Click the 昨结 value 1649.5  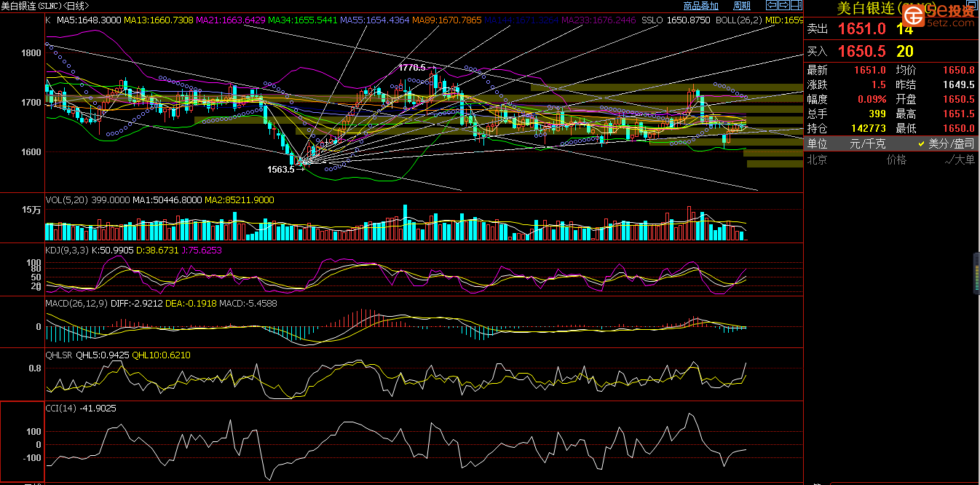coord(959,84)
